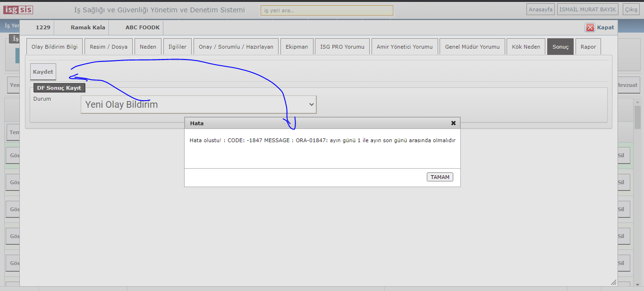
Task: Switch to Olay Bildirim Bilgi tab
Action: [54, 47]
